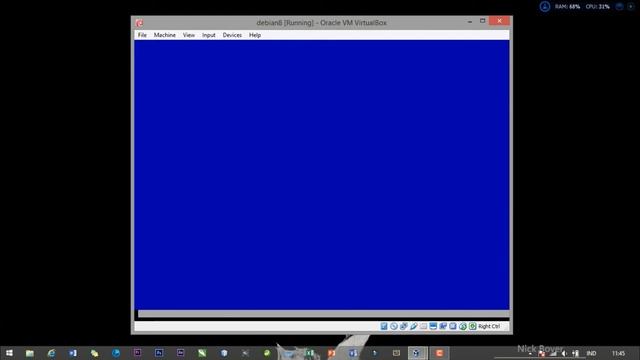Open the Input menu
The width and height of the screenshot is (640, 360).
[209, 35]
